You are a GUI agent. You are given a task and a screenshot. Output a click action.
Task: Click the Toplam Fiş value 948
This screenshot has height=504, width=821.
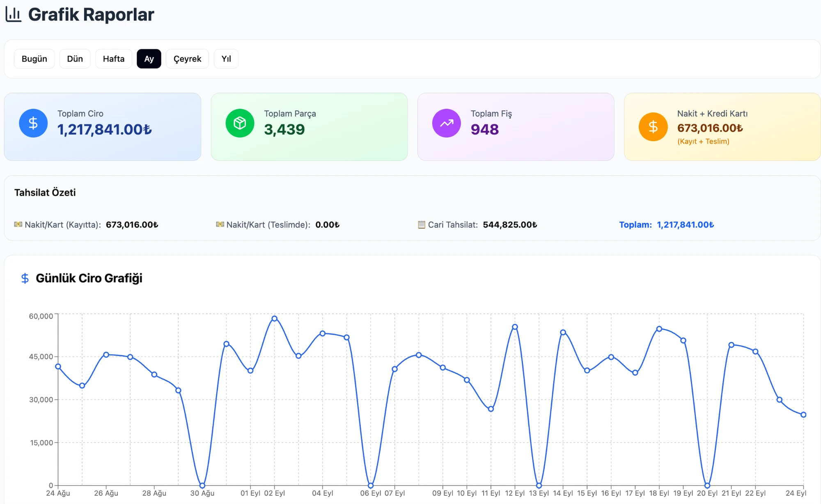[x=485, y=130]
